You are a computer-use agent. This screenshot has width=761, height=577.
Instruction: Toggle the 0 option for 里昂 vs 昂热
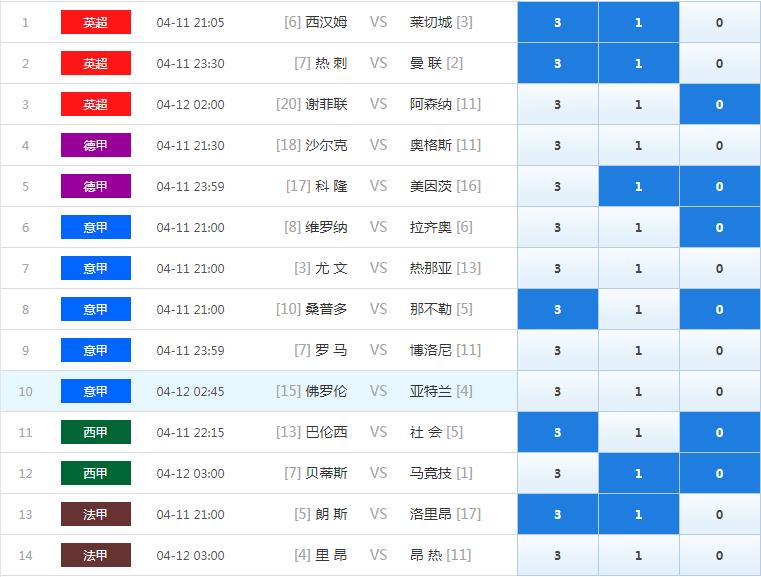click(x=720, y=555)
